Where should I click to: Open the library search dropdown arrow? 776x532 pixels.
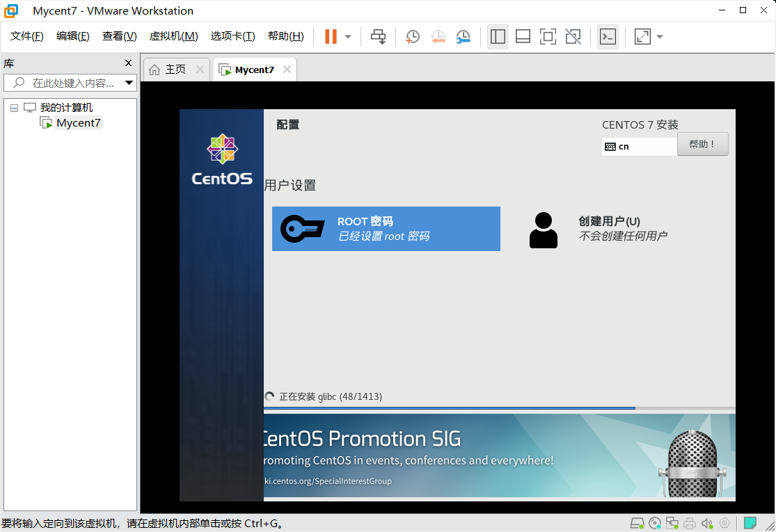(129, 83)
